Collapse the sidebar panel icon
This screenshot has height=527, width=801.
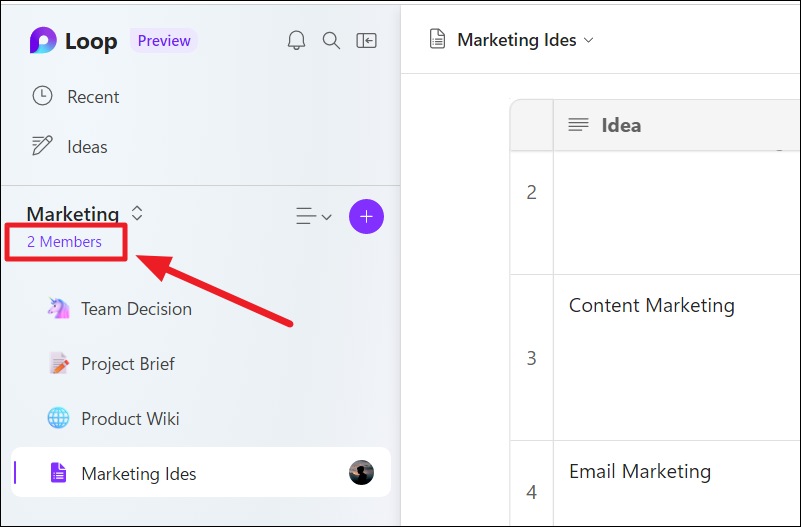tap(366, 40)
